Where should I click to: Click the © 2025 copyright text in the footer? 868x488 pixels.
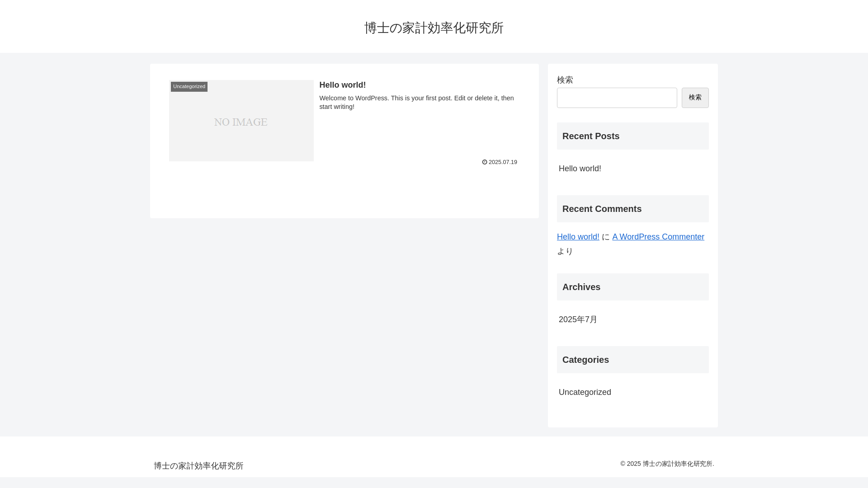[x=667, y=464]
